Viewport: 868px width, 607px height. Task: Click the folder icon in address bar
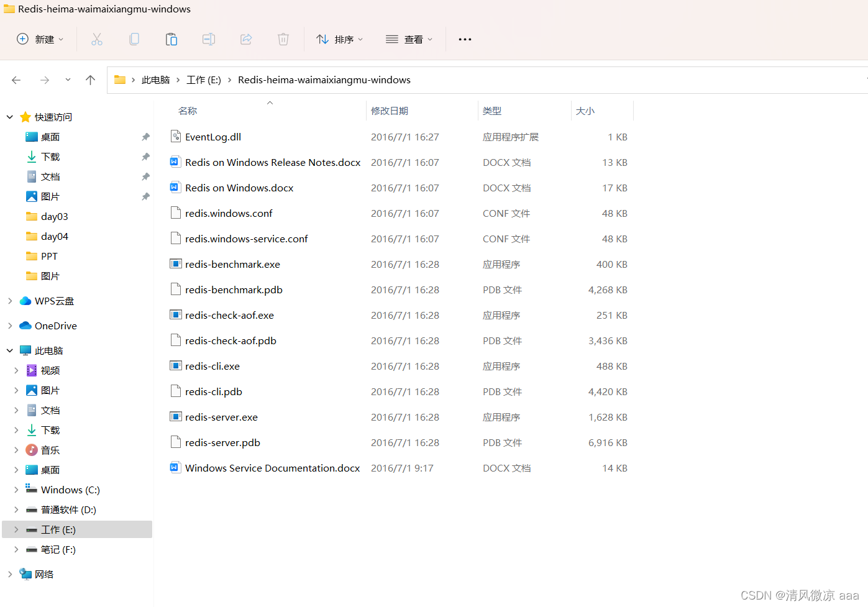click(120, 80)
